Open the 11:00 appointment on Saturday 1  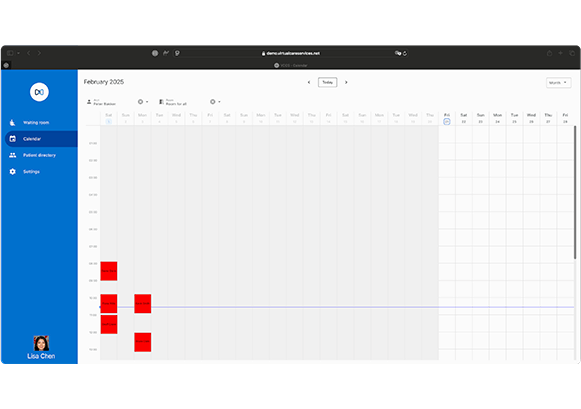click(109, 324)
